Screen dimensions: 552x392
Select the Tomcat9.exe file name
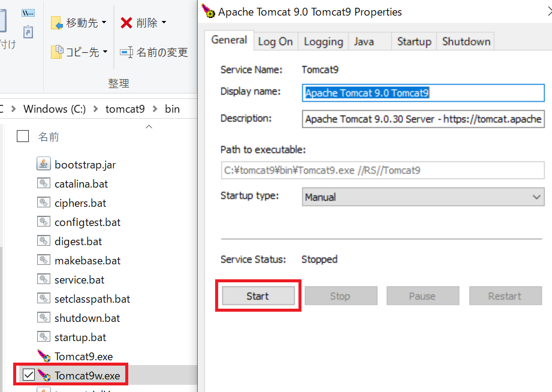(x=84, y=357)
